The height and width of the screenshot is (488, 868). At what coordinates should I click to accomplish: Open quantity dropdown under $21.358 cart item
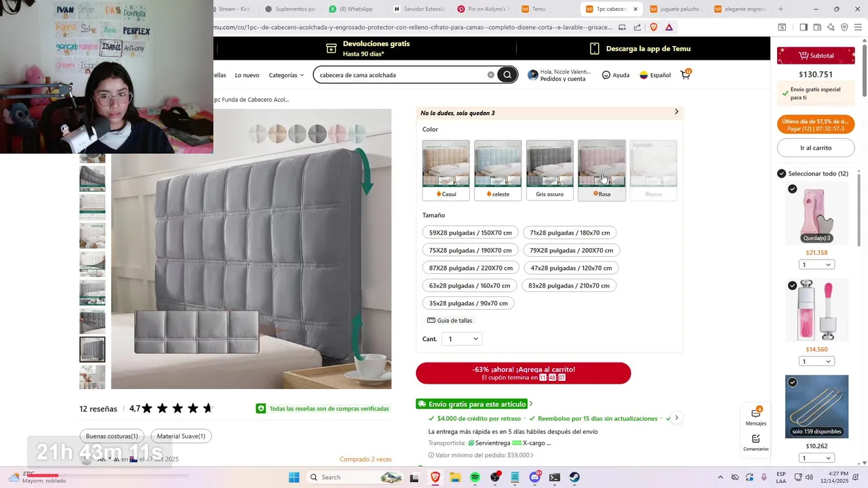point(816,265)
